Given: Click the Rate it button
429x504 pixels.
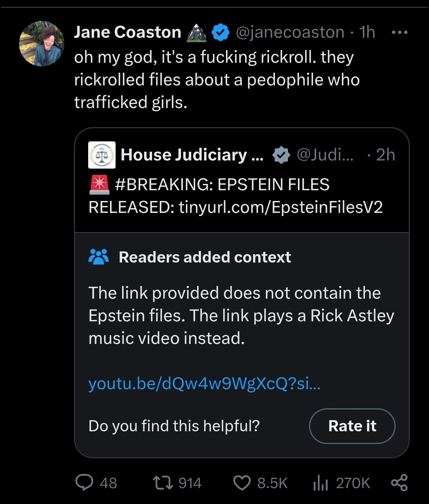Looking at the screenshot, I should click(x=352, y=426).
